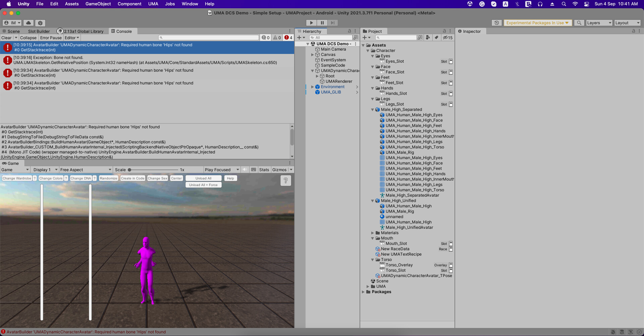Expand the Materials folder in Project
Viewport: 644px width, 336px height.
coord(373,233)
